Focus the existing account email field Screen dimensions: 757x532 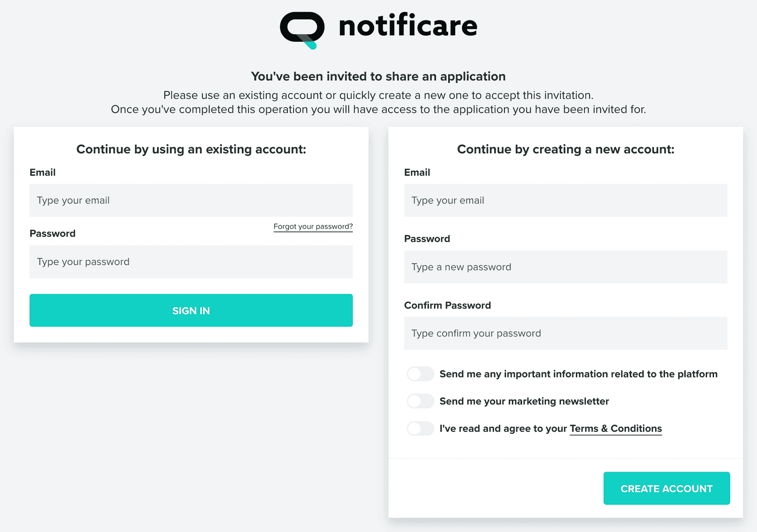(x=191, y=200)
